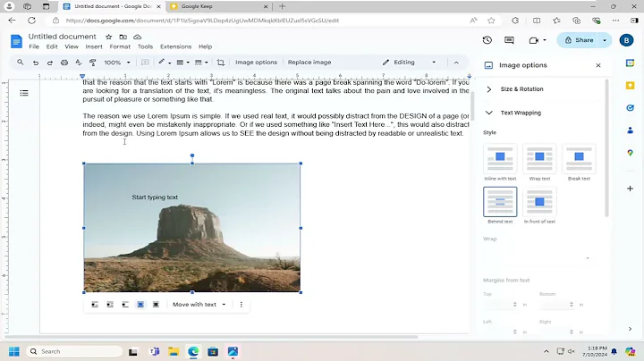Check cloud save status icon

(137, 37)
